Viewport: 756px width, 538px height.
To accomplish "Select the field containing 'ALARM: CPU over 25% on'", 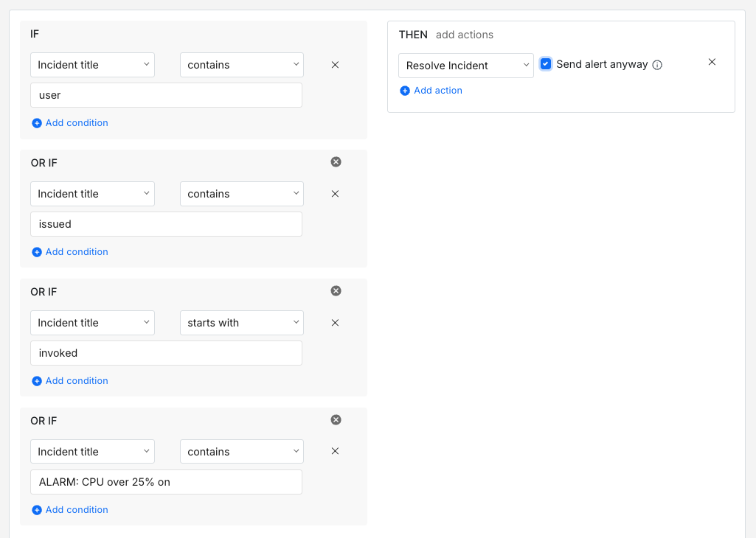I will coord(166,481).
